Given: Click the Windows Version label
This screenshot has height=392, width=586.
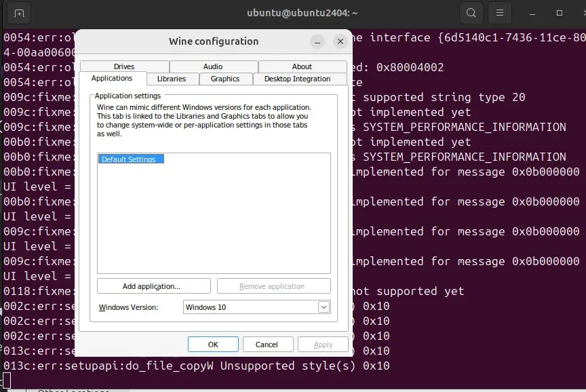Looking at the screenshot, I should [x=129, y=307].
